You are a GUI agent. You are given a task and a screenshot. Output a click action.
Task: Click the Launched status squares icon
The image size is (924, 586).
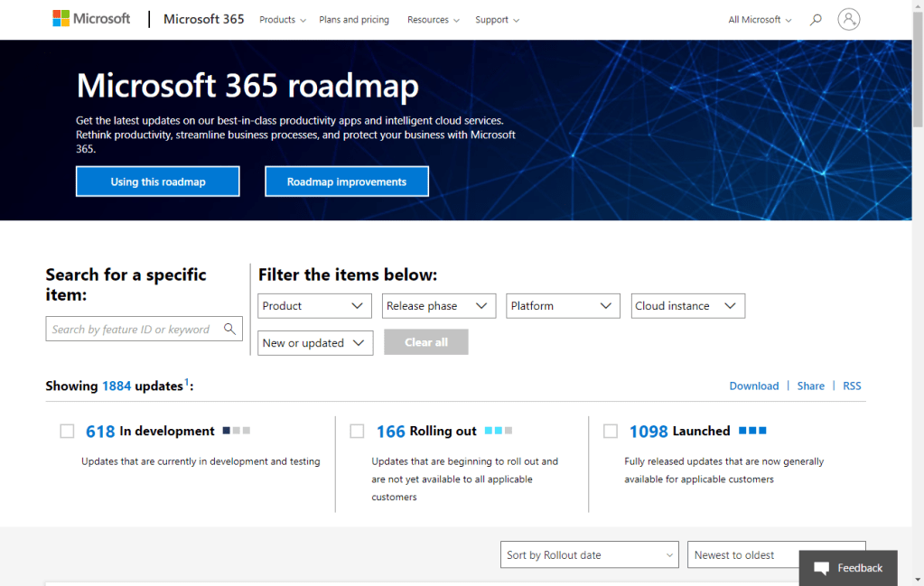click(752, 431)
